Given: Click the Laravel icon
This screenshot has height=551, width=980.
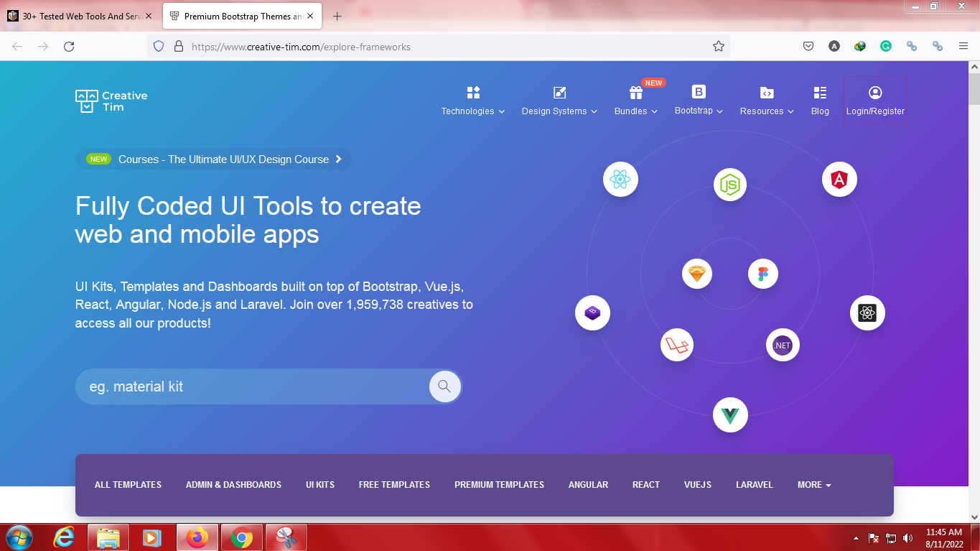Looking at the screenshot, I should tap(677, 346).
